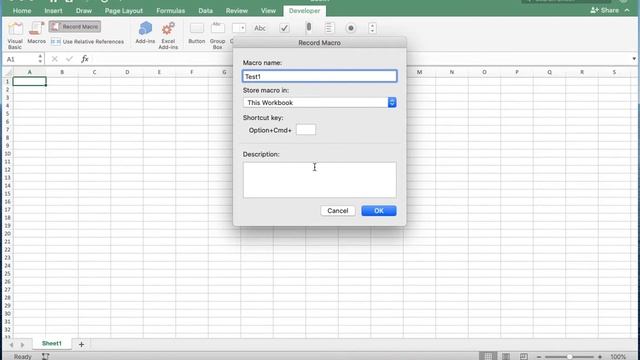The width and height of the screenshot is (640, 360).
Task: Open the View tab
Action: pyautogui.click(x=268, y=11)
